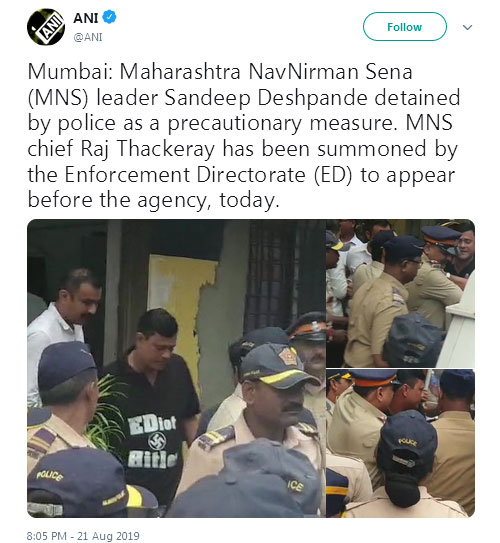
Task: Open the ANI display name link
Action: click(x=86, y=18)
